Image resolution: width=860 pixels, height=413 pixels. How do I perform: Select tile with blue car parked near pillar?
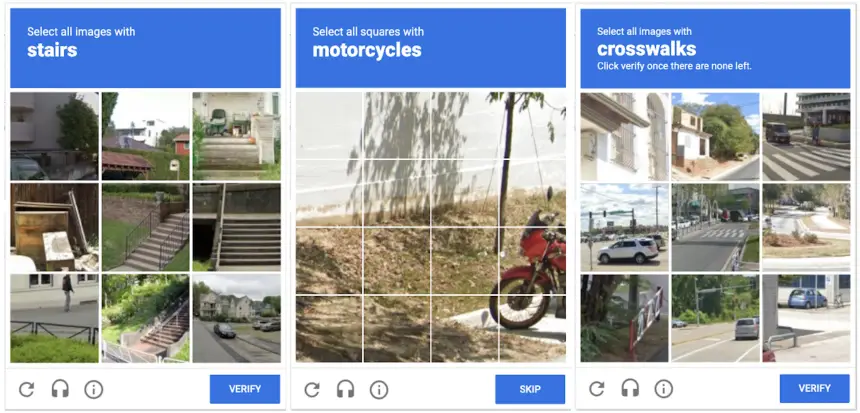pos(806,318)
